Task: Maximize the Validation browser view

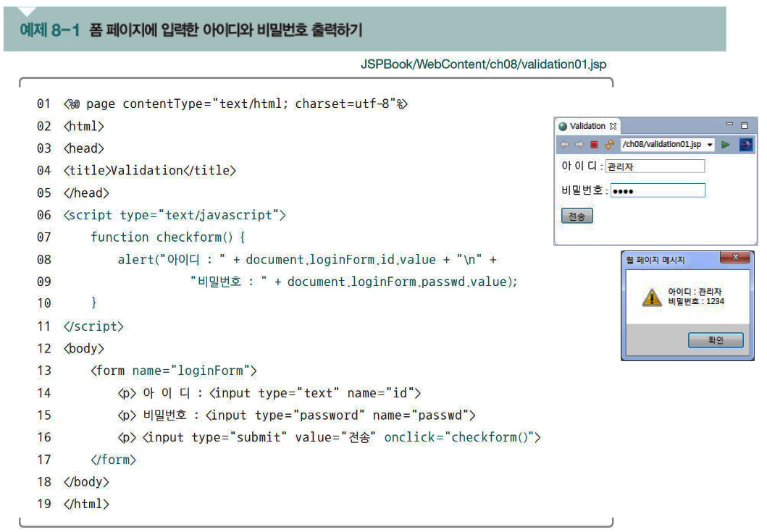Action: tap(745, 126)
